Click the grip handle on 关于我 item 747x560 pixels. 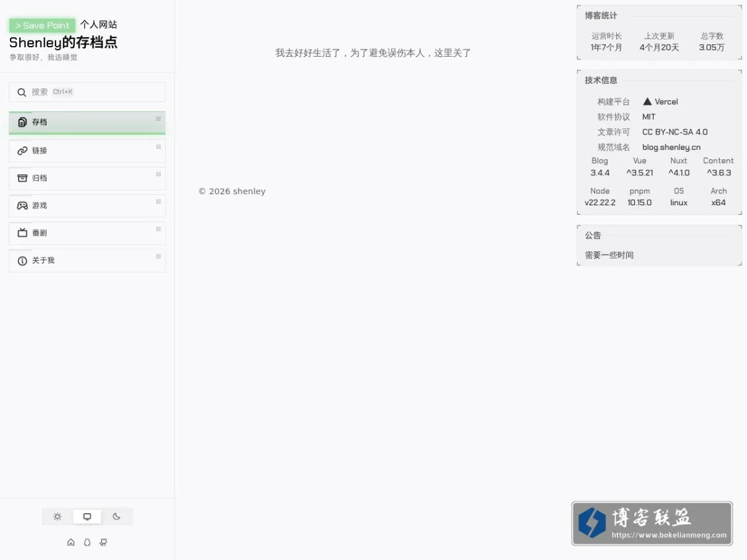click(x=158, y=256)
